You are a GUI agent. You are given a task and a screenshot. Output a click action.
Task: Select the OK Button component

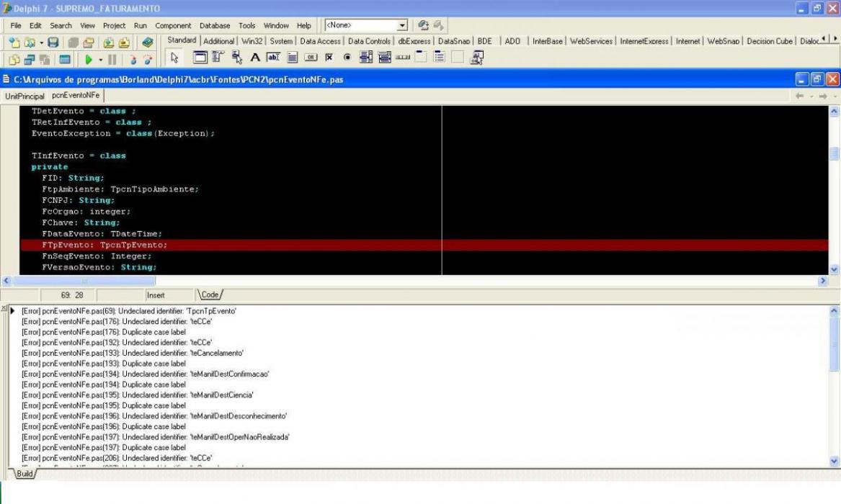(311, 58)
